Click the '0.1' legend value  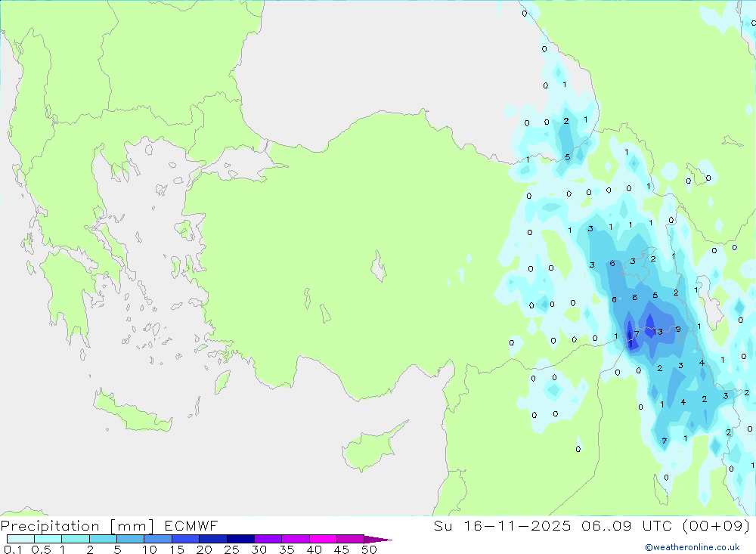click(13, 549)
